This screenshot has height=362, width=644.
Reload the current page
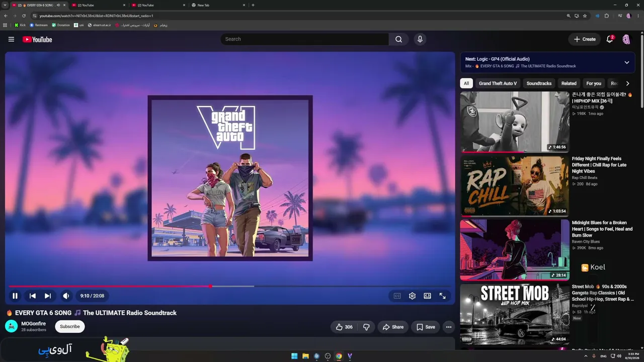(24, 16)
